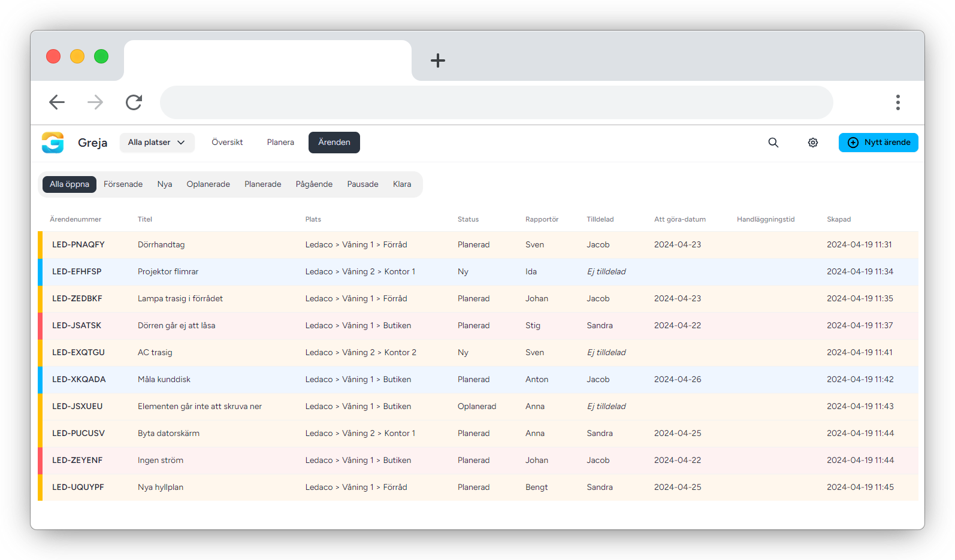Click the browser forward arrow
This screenshot has height=560, width=955.
[95, 102]
